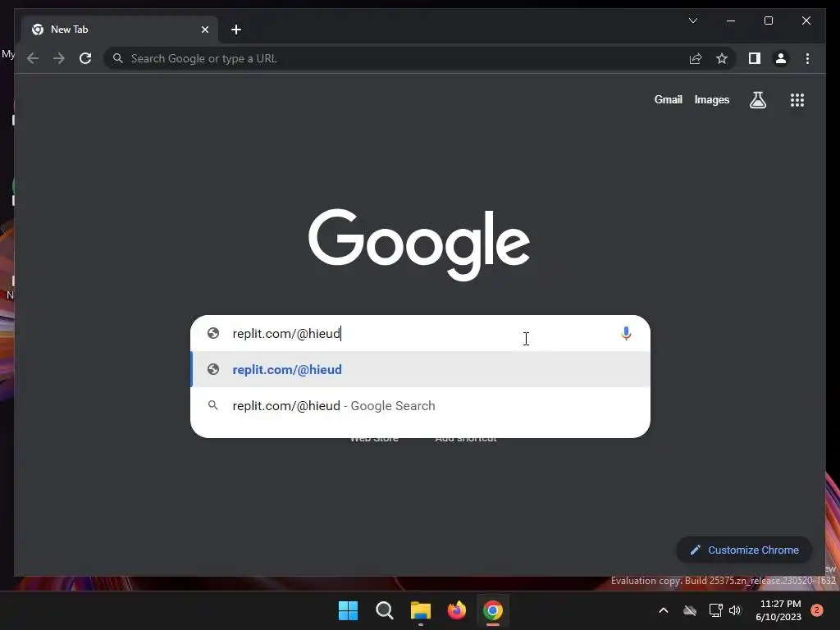Open the Search Labs flask icon

tap(757, 99)
